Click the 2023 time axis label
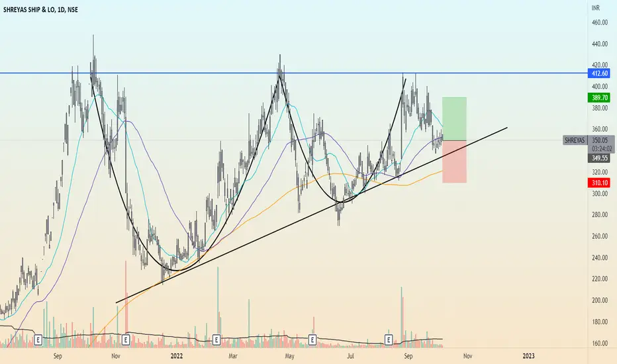Screen dimensions: 617x364 (528, 356)
